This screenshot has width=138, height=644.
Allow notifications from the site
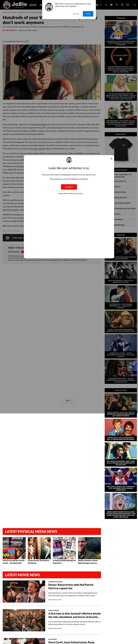click(x=88, y=14)
